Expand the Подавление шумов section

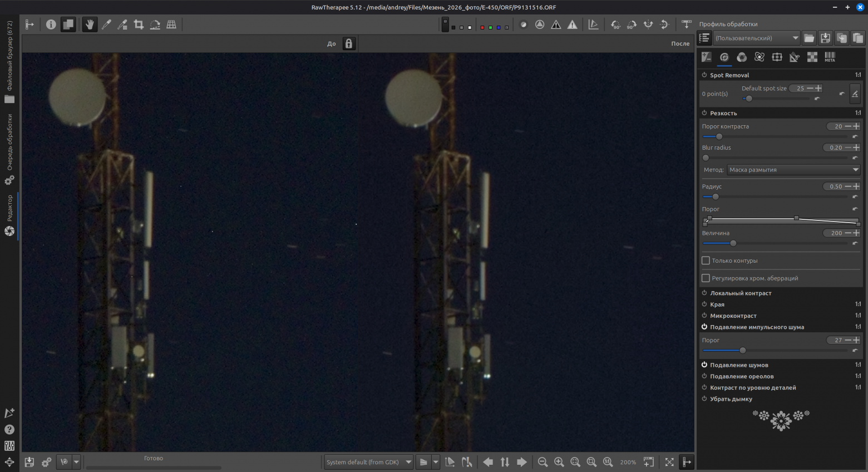click(739, 365)
